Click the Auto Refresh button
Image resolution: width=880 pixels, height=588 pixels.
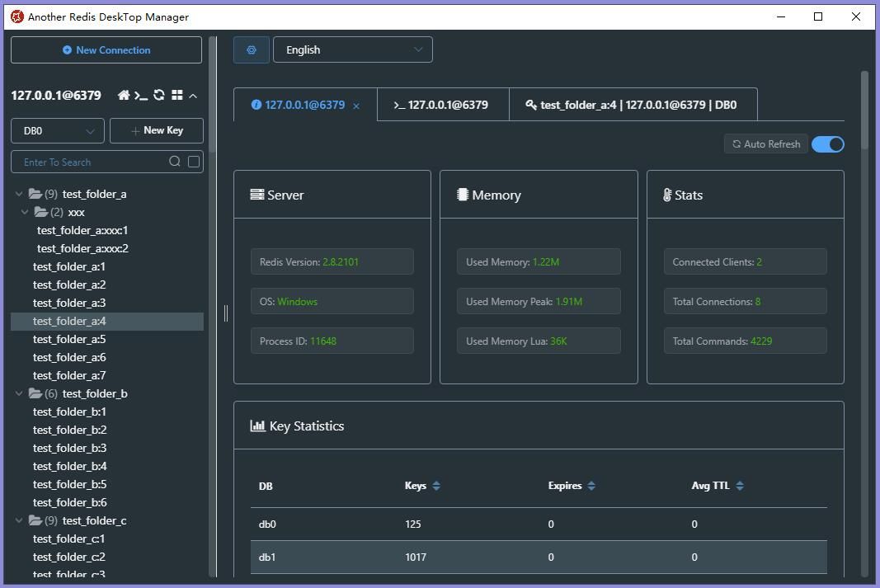[x=765, y=143]
